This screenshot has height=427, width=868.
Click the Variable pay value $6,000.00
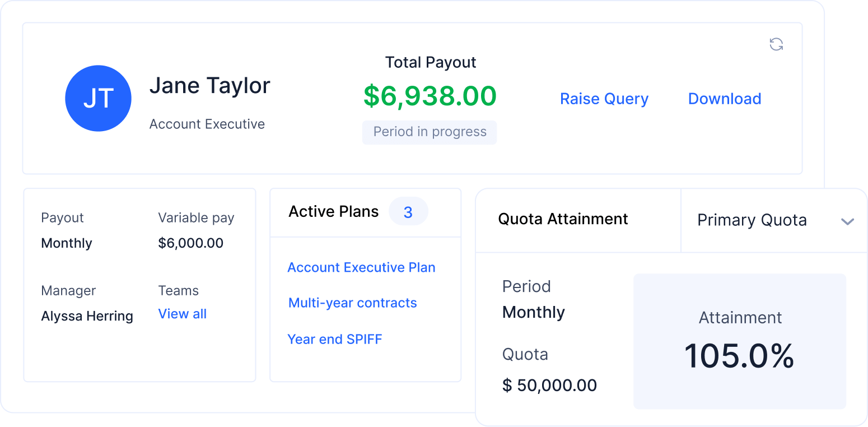click(191, 243)
